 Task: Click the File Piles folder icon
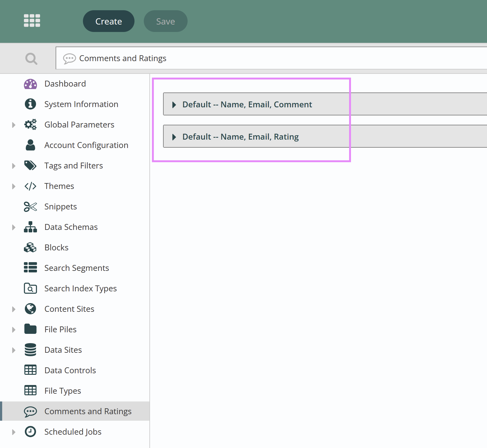click(30, 329)
